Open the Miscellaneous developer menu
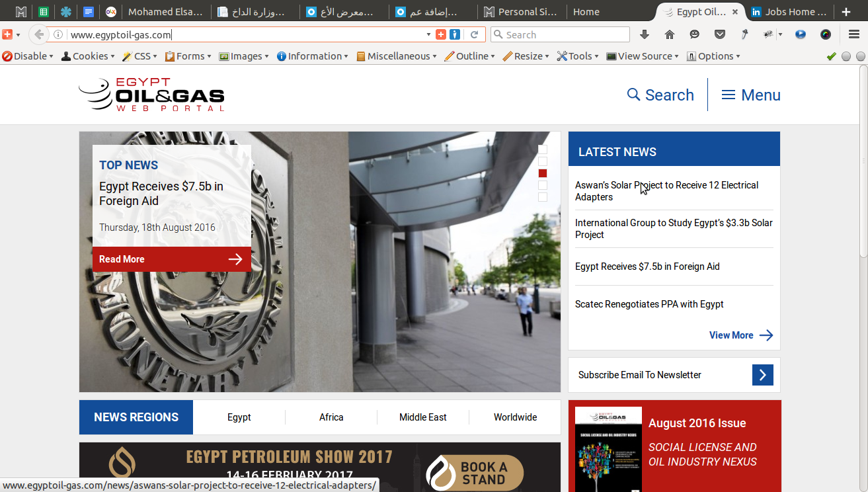 click(x=397, y=56)
